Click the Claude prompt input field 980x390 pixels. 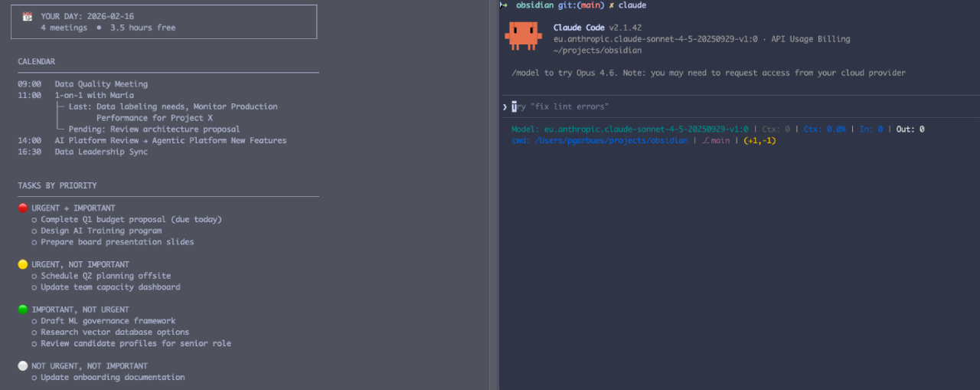click(741, 107)
